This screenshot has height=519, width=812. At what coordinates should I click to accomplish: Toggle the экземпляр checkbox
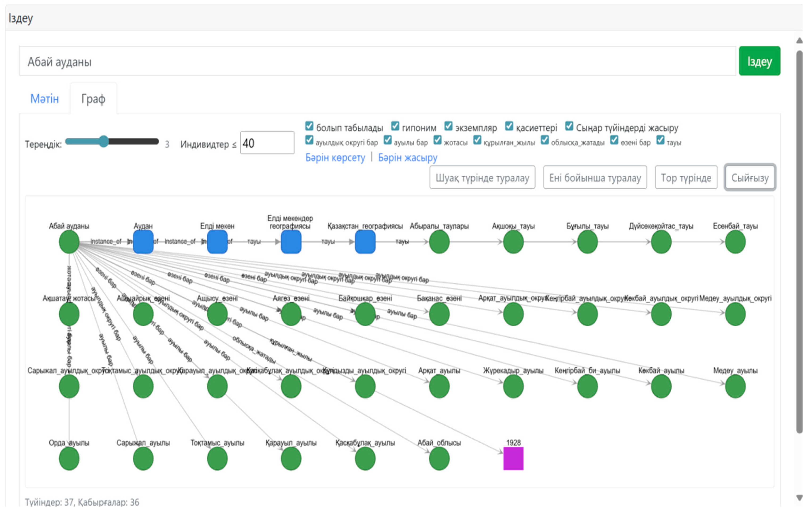click(448, 126)
